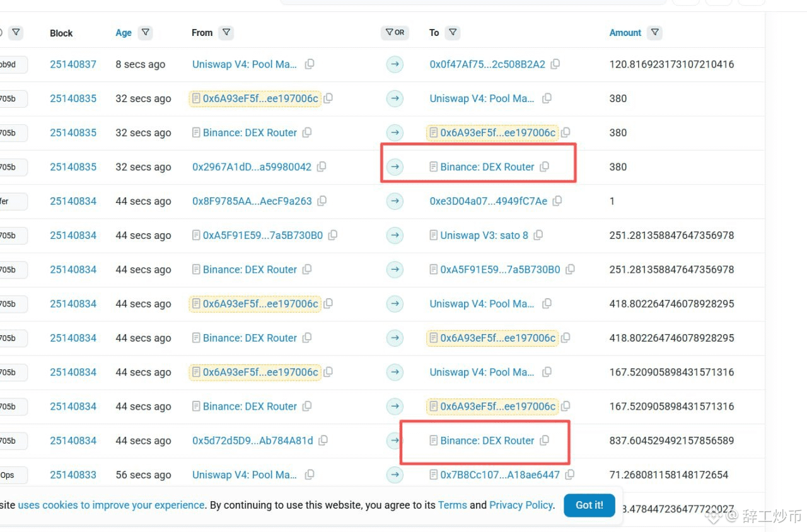Open block number in the 0x2967A1dD...a59980042 row
The height and width of the screenshot is (532, 807).
pyautogui.click(x=73, y=167)
